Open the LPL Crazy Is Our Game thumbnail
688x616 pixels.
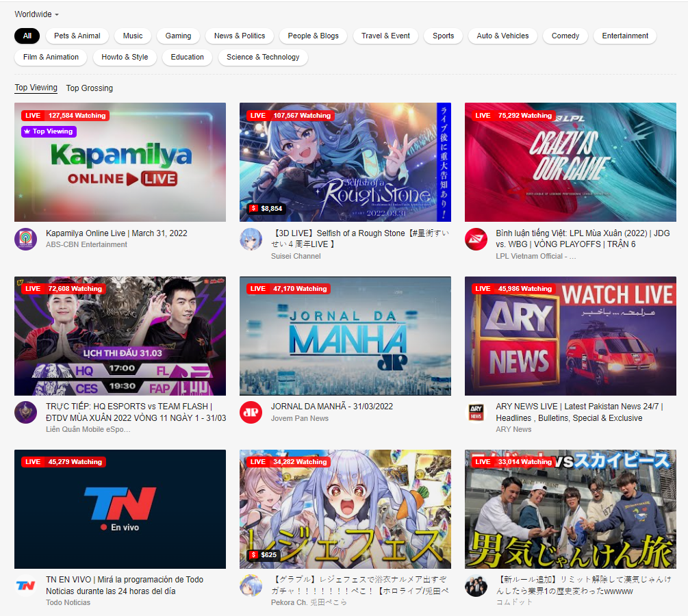pos(570,162)
